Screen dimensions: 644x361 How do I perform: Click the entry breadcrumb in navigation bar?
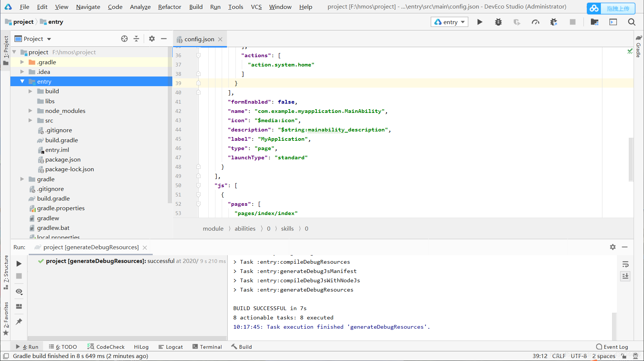coord(52,22)
